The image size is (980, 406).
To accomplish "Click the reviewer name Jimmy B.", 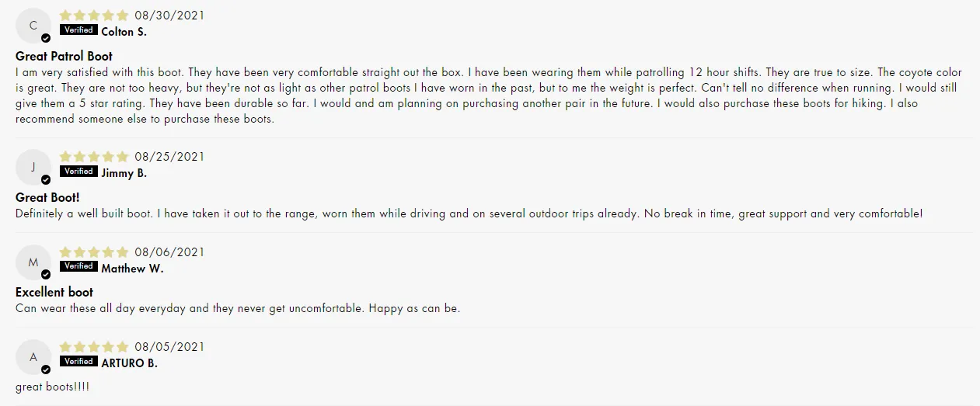I will (x=124, y=173).
